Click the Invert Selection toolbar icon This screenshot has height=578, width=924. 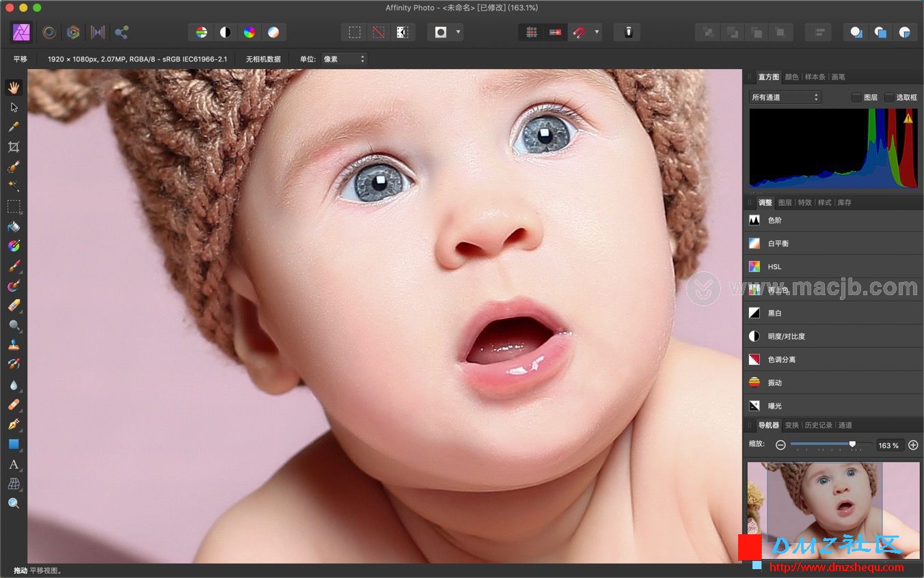point(403,32)
